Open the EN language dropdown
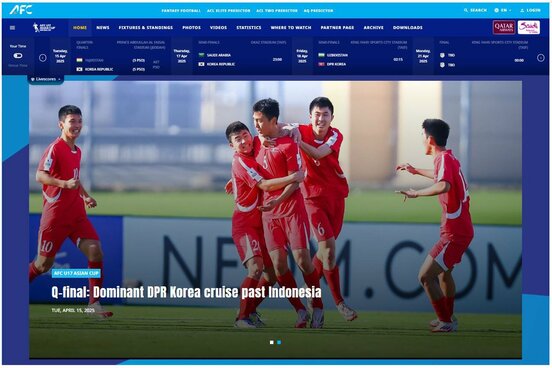552x368 pixels. point(503,10)
